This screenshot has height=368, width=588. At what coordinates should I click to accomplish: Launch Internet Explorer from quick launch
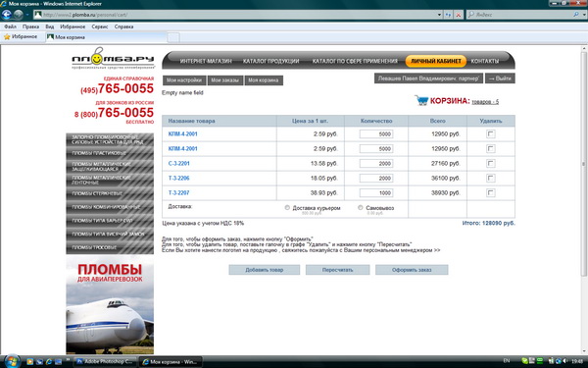pos(48,362)
